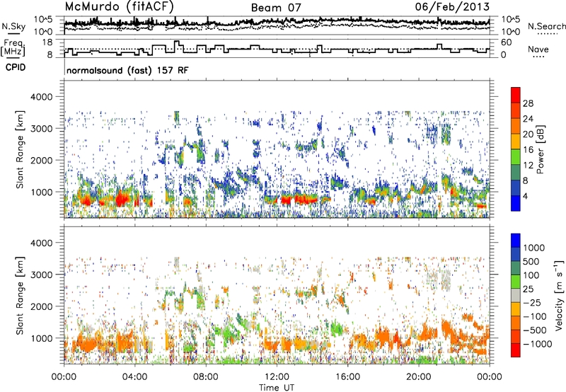This screenshot has width=566, height=392.
Task: Click the power panel's Slant Range [km] label
Action: click(x=20, y=149)
